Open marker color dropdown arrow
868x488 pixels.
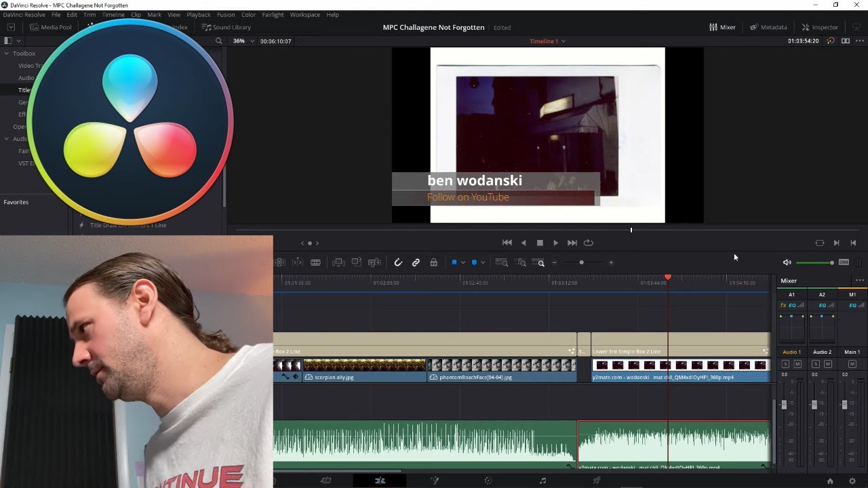[x=482, y=263]
